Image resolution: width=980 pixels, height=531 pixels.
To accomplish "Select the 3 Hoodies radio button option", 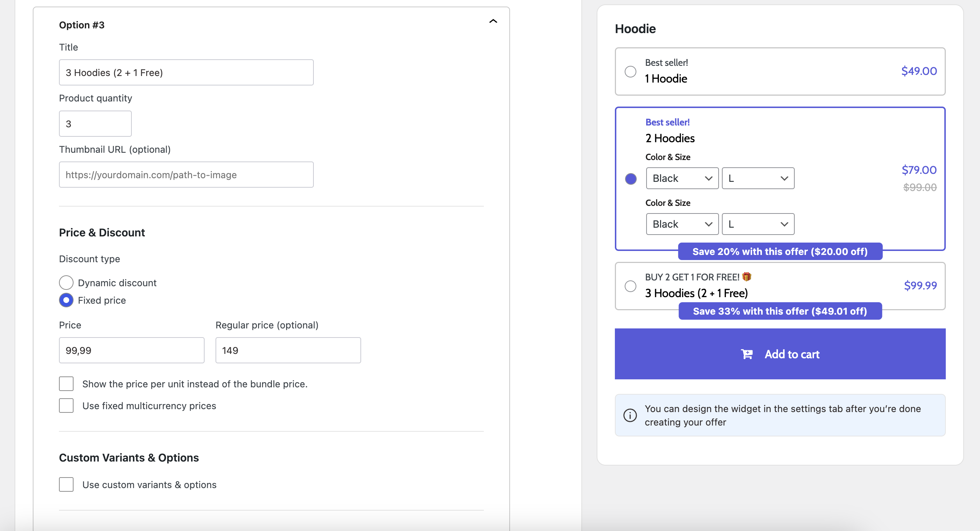I will pos(630,285).
